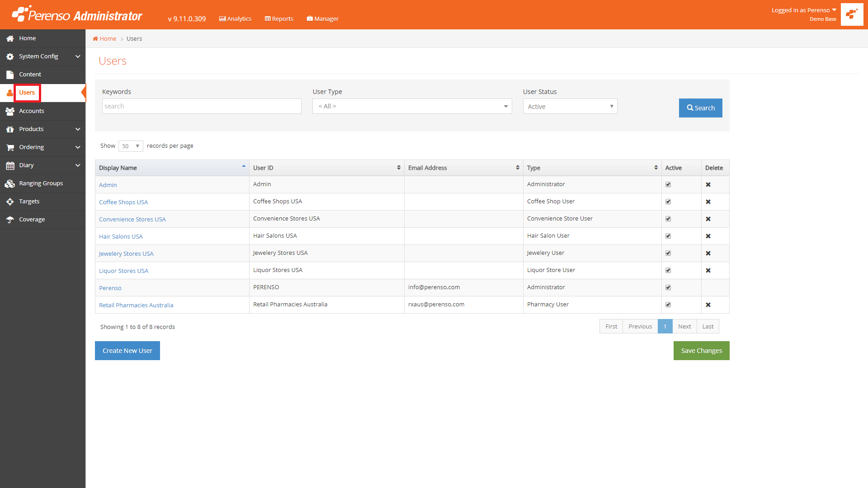Sort table by the User ID column
The image size is (868, 488).
[x=326, y=168]
